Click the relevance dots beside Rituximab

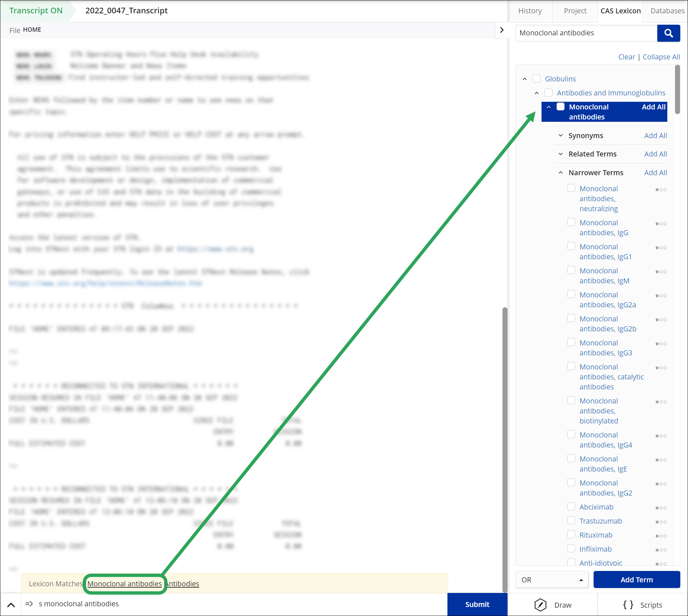coord(661,536)
